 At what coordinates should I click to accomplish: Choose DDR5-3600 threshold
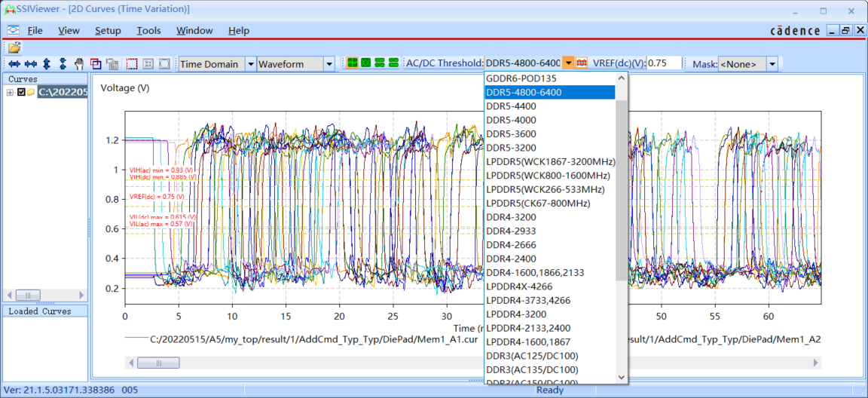(x=550, y=134)
